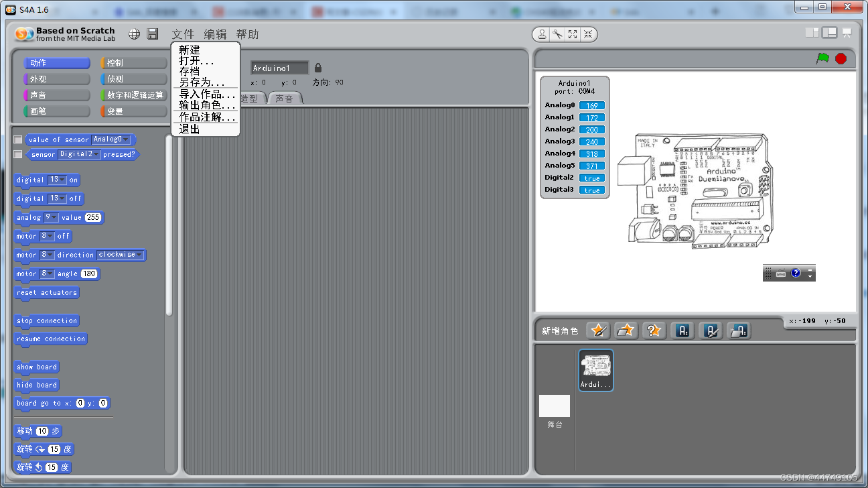Image resolution: width=868 pixels, height=488 pixels.
Task: Click the keyboard icon on the input toolbar
Action: point(781,273)
